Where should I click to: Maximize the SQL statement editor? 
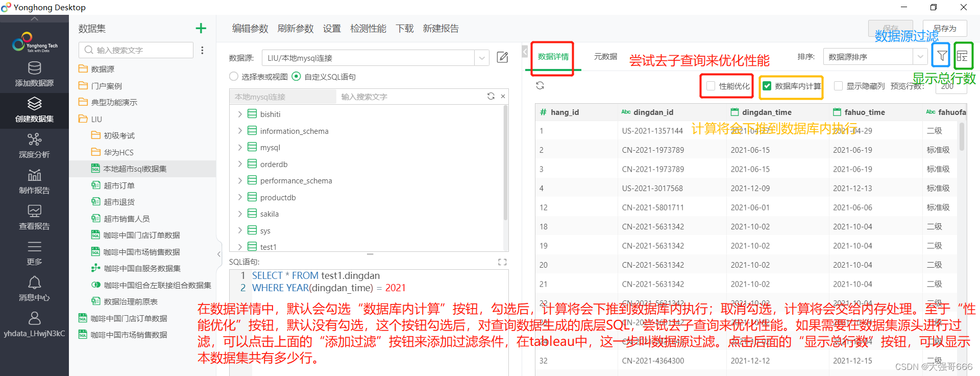[x=502, y=262]
